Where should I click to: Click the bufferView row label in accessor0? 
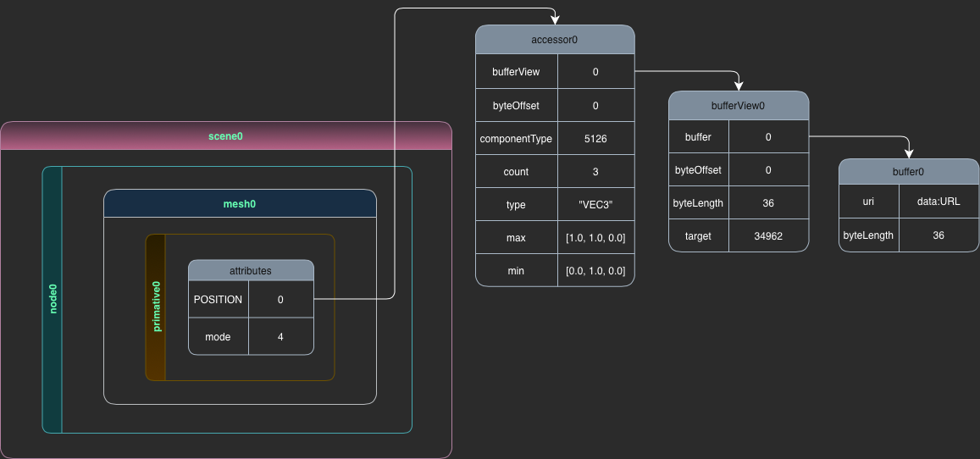[x=516, y=72]
